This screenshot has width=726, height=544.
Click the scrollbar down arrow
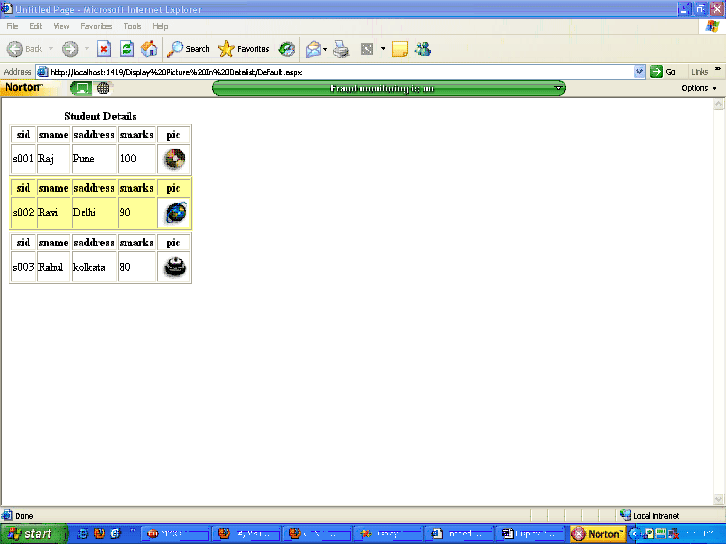click(718, 499)
